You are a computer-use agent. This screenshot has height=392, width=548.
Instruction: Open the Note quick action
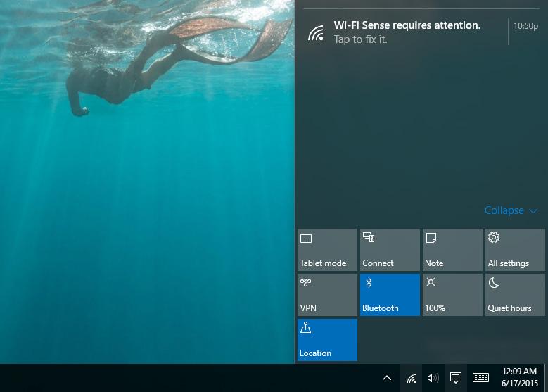pos(452,250)
